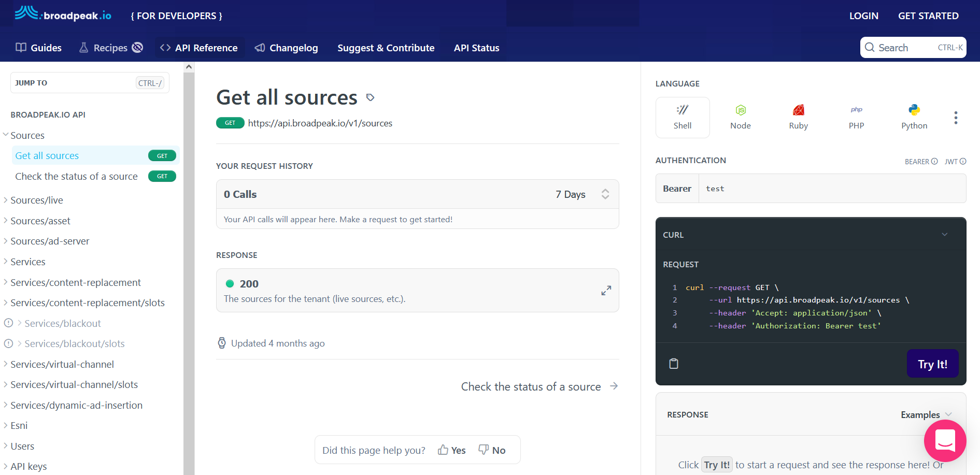Open the CURL request dropdown chevron
Image resolution: width=980 pixels, height=475 pixels.
(944, 235)
